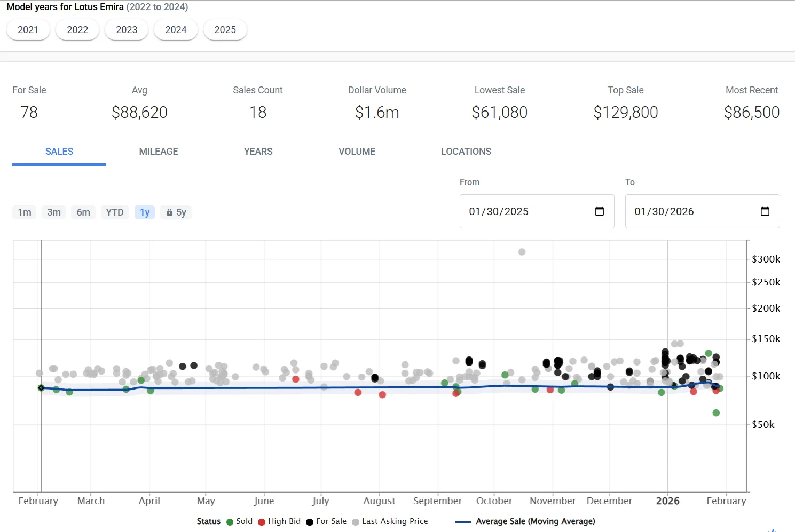Click the lock icon on the 5y range
This screenshot has height=532, width=795.
point(169,212)
